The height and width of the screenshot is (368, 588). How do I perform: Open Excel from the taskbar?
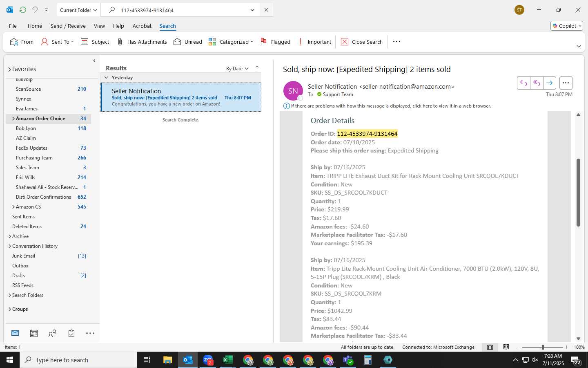[x=228, y=360]
